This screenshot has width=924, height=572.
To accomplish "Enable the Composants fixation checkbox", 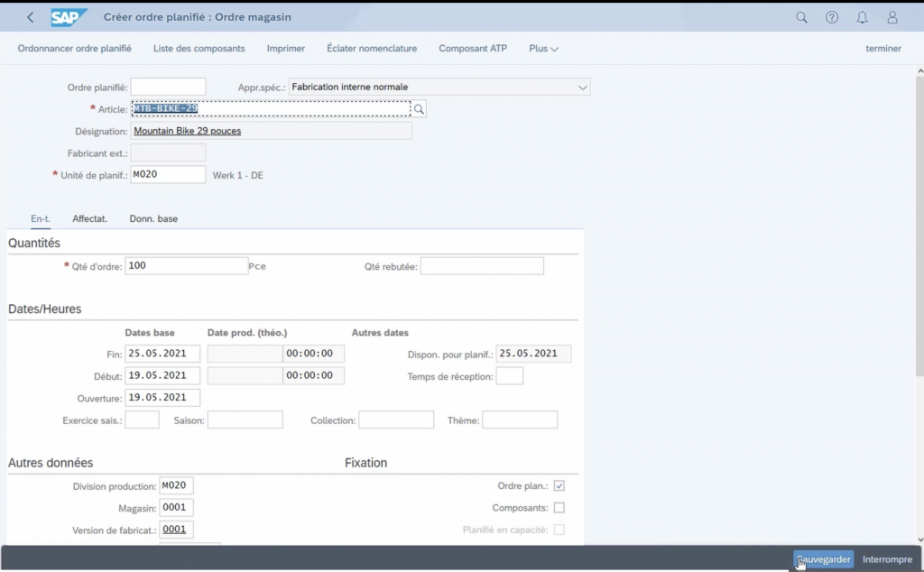I will 559,508.
